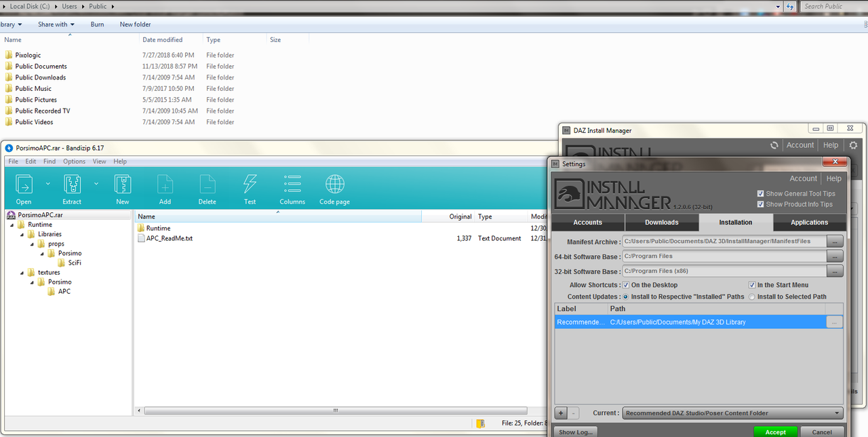The image size is (868, 437).
Task: Click the Add icon in Bandizip toolbar
Action: [x=165, y=185]
